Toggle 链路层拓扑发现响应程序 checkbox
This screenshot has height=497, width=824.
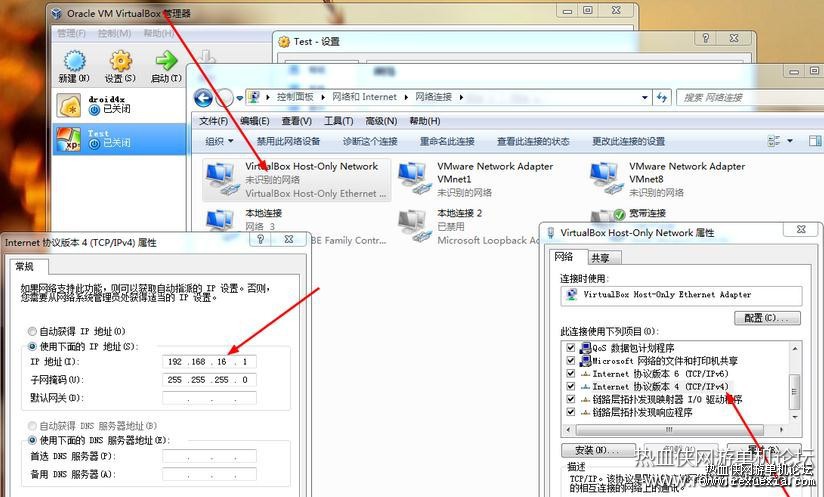[571, 412]
